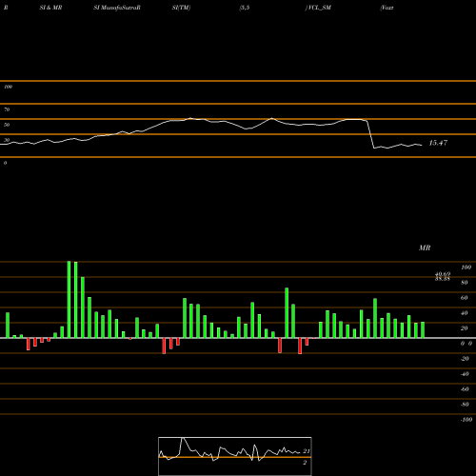Click the -100 label on MR axis
476x476 pixels.
tap(466, 420)
